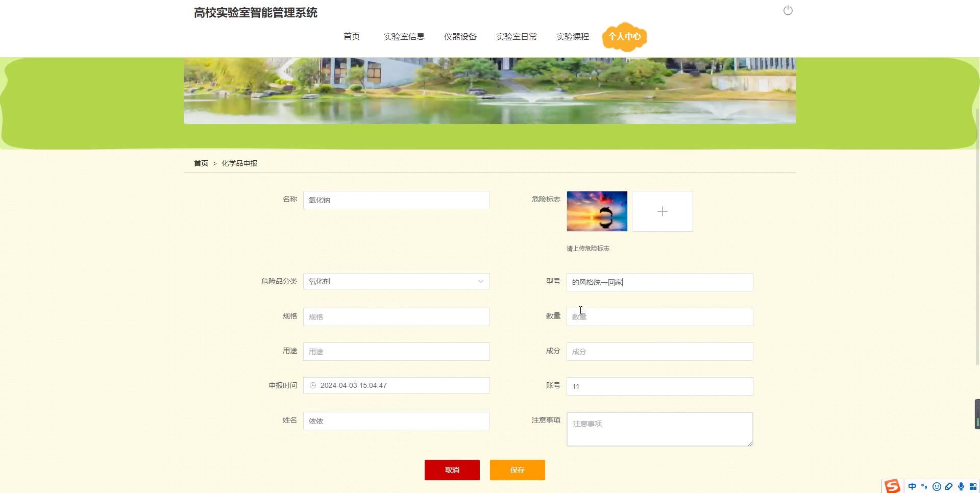Screen dimensions: 980x493
Task: Click the 危险标志 field label
Action: click(x=546, y=199)
